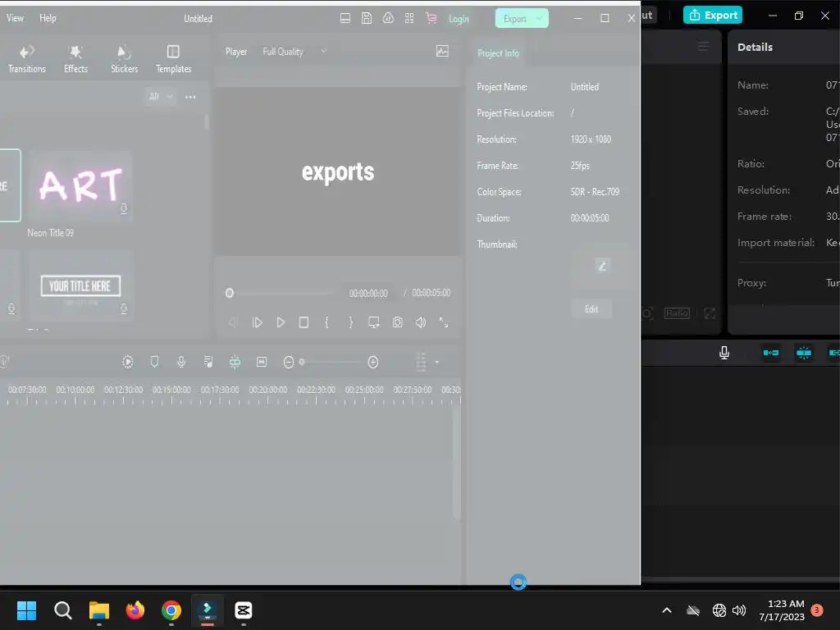Click the save project floppy disk icon
Viewport: 840px width, 630px height.
point(367,18)
